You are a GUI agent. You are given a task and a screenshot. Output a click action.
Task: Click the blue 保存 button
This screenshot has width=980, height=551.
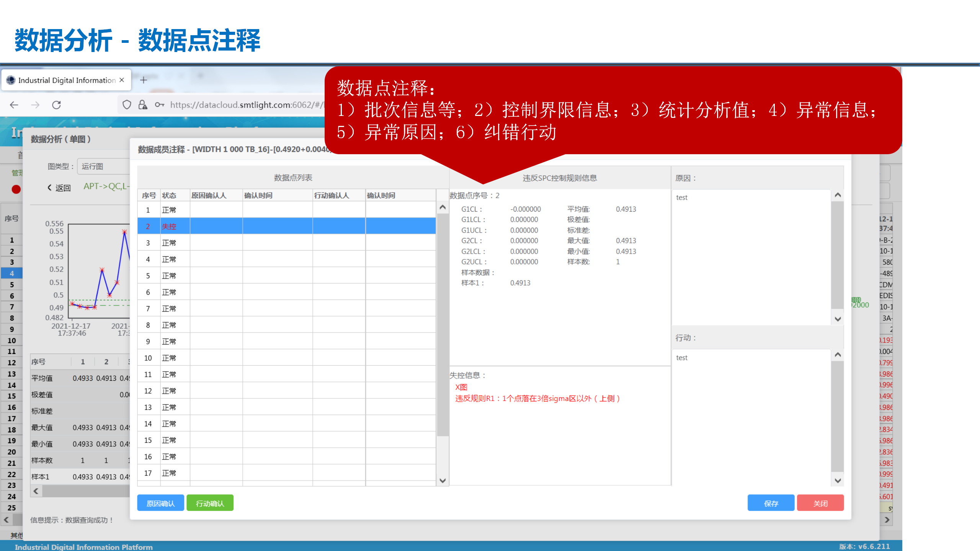click(x=771, y=503)
